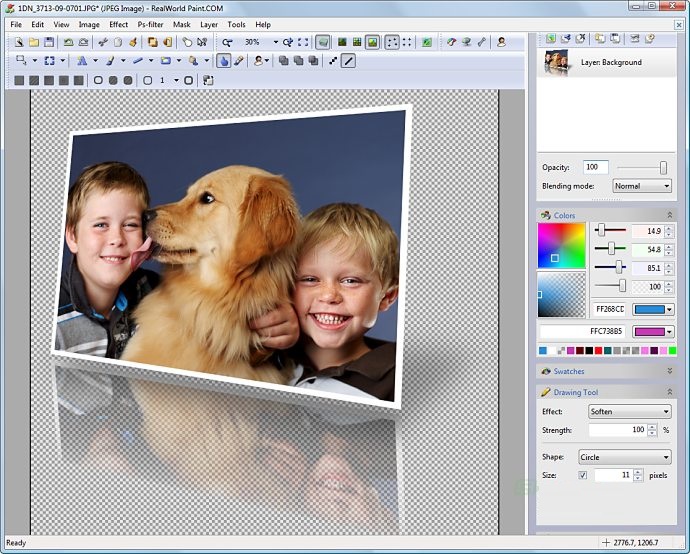Expand the Swatches panel
Screen dimensions: 690x554
pos(670,371)
